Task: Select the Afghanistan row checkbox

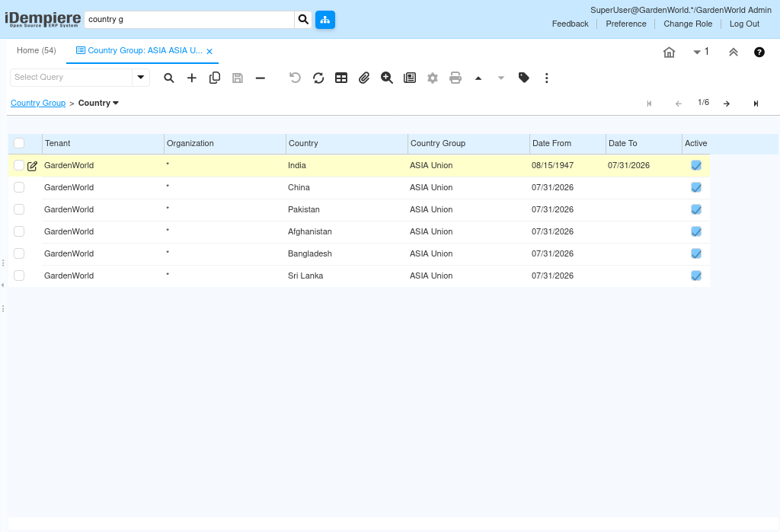Action: pos(19,231)
